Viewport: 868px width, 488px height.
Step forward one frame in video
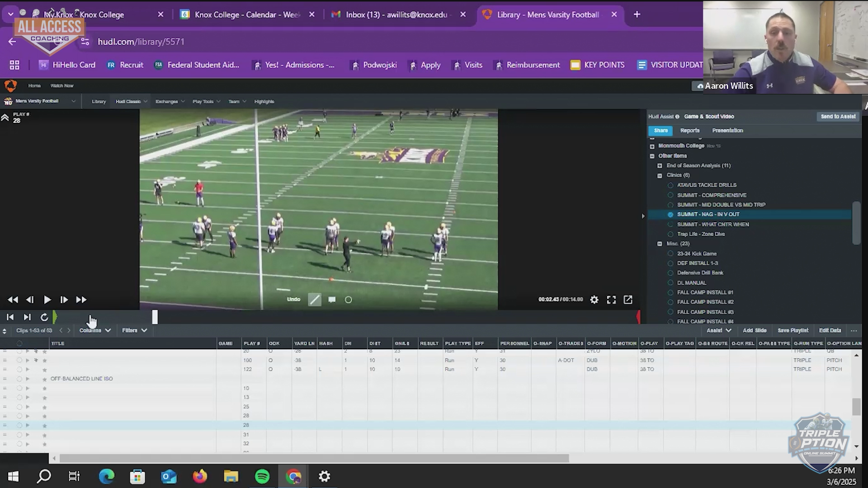pos(64,300)
